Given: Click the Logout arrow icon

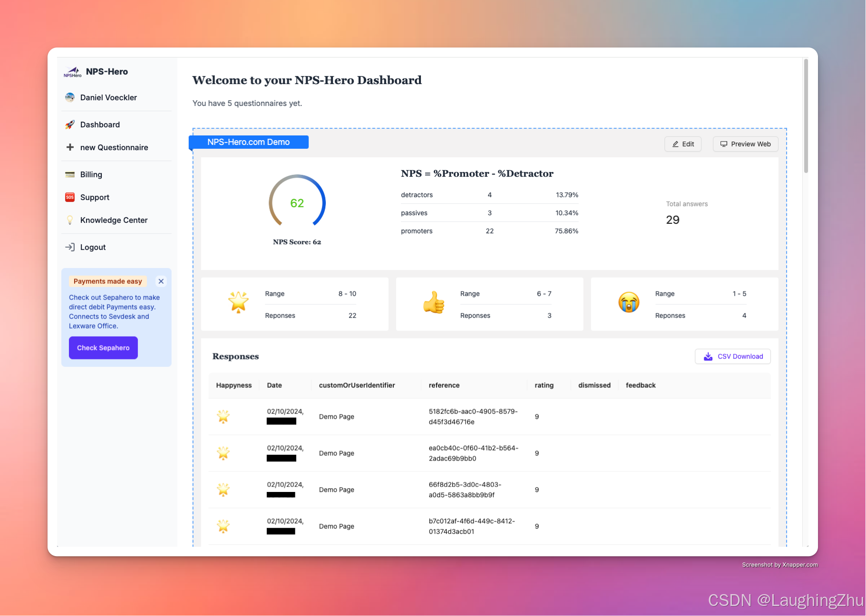Looking at the screenshot, I should 70,247.
